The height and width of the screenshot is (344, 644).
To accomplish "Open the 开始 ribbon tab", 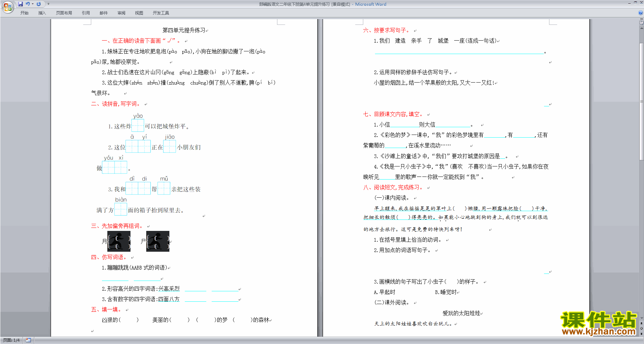I will (24, 13).
